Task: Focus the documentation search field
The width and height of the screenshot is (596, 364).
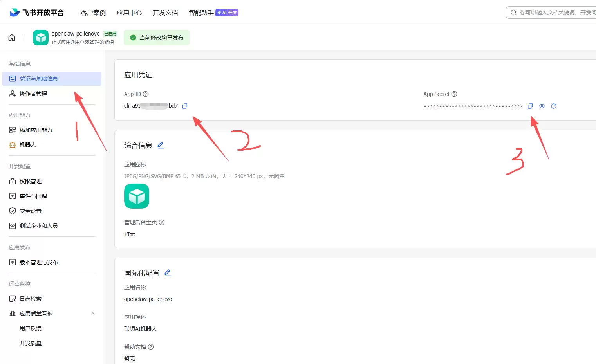Action: click(x=552, y=13)
